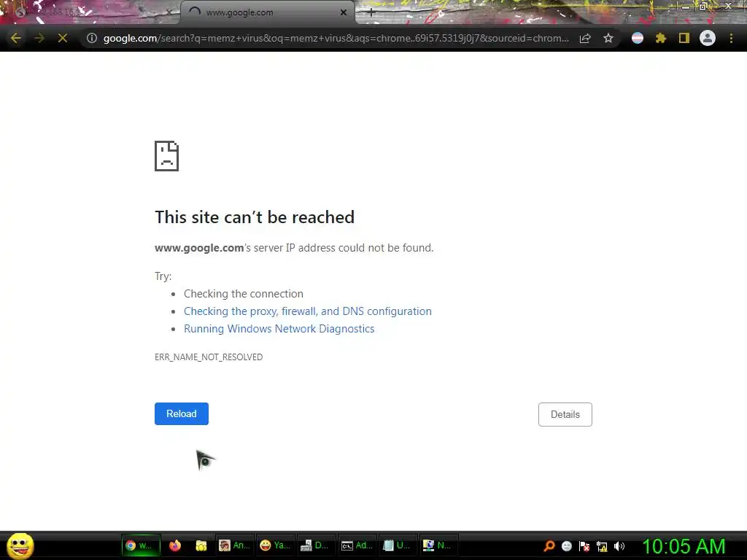Image resolution: width=747 pixels, height=560 pixels.
Task: Switch to taskbar window labeled Ya...
Action: [x=275, y=545]
